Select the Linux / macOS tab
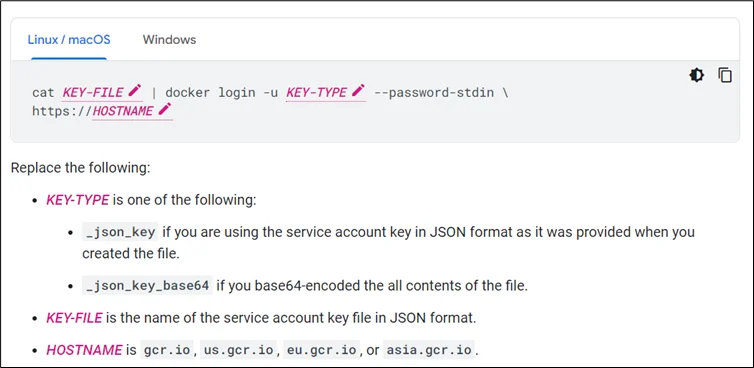The height and width of the screenshot is (368, 754). pos(69,39)
